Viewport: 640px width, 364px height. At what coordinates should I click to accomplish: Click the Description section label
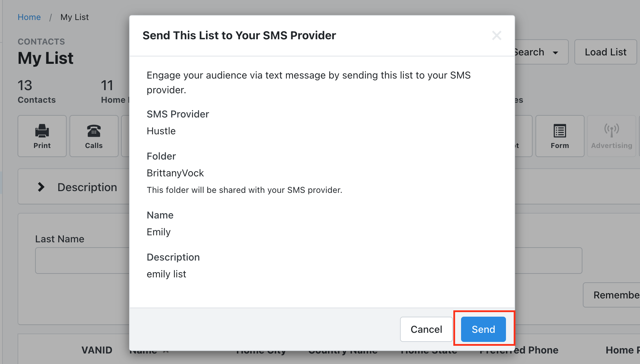(87, 187)
